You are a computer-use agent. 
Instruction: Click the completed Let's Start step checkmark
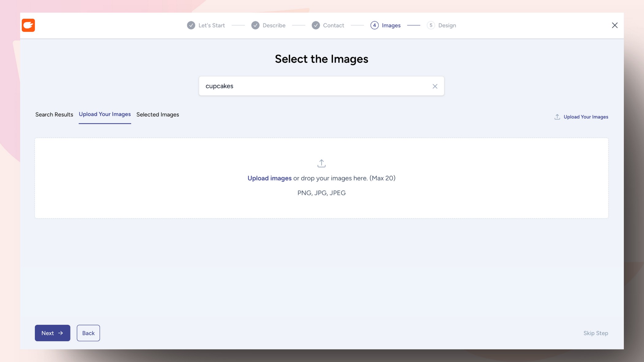point(190,25)
